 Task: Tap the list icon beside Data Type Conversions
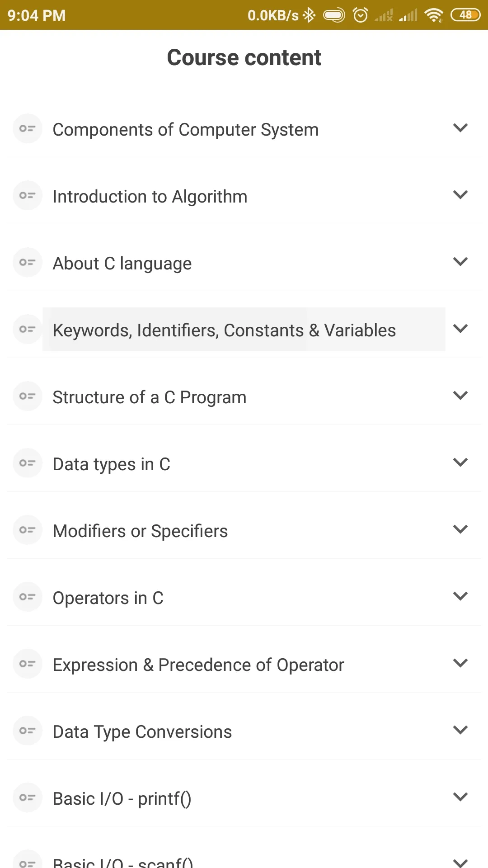[x=27, y=731]
